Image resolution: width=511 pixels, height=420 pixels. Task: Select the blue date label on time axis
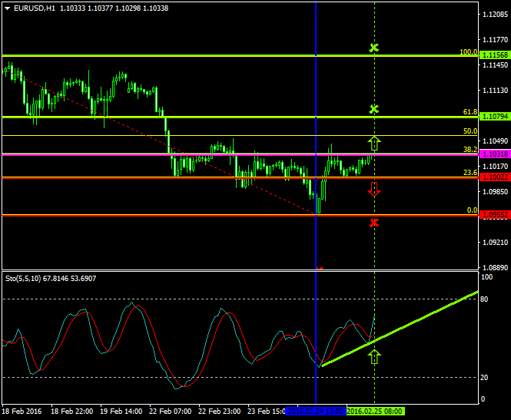click(315, 412)
